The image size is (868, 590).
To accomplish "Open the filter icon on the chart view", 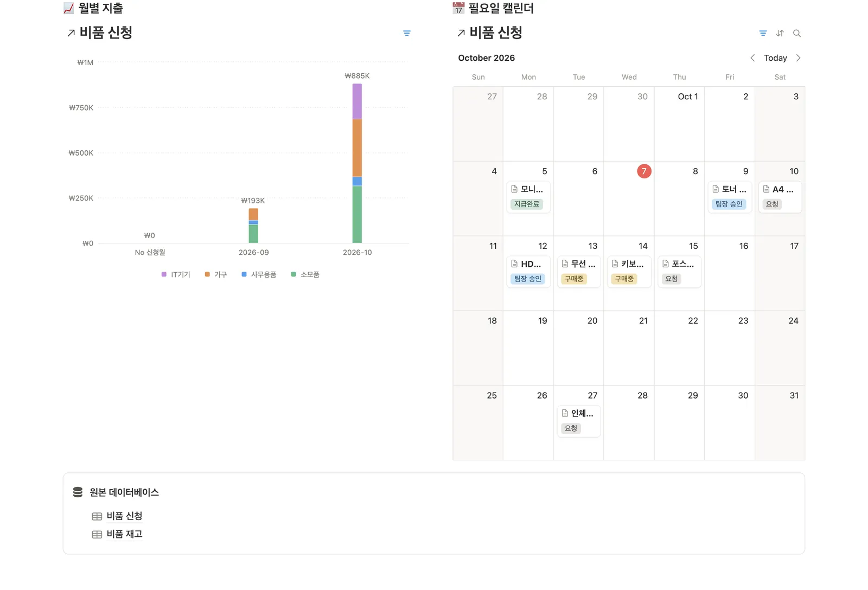I will click(x=407, y=34).
